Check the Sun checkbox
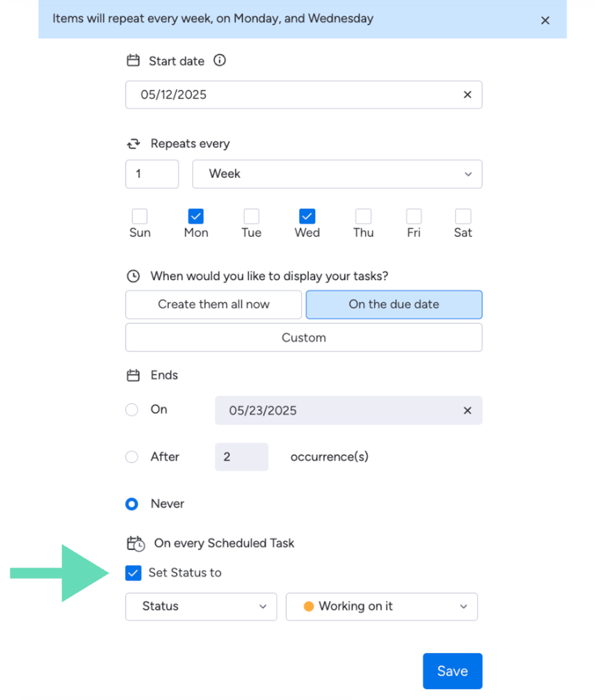This screenshot has height=700, width=595. click(x=140, y=216)
